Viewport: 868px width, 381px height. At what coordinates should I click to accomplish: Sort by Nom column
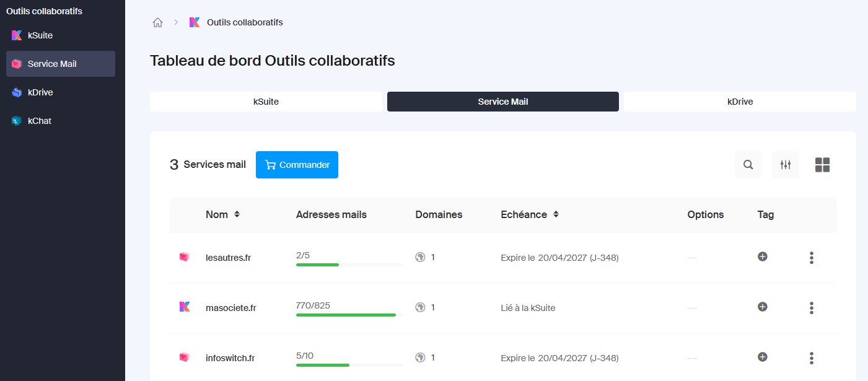pos(222,214)
